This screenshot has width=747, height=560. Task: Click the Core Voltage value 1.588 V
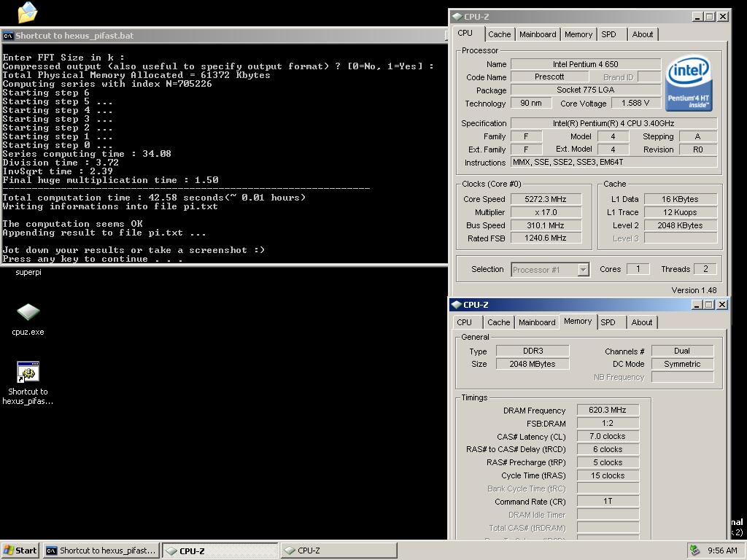click(635, 103)
